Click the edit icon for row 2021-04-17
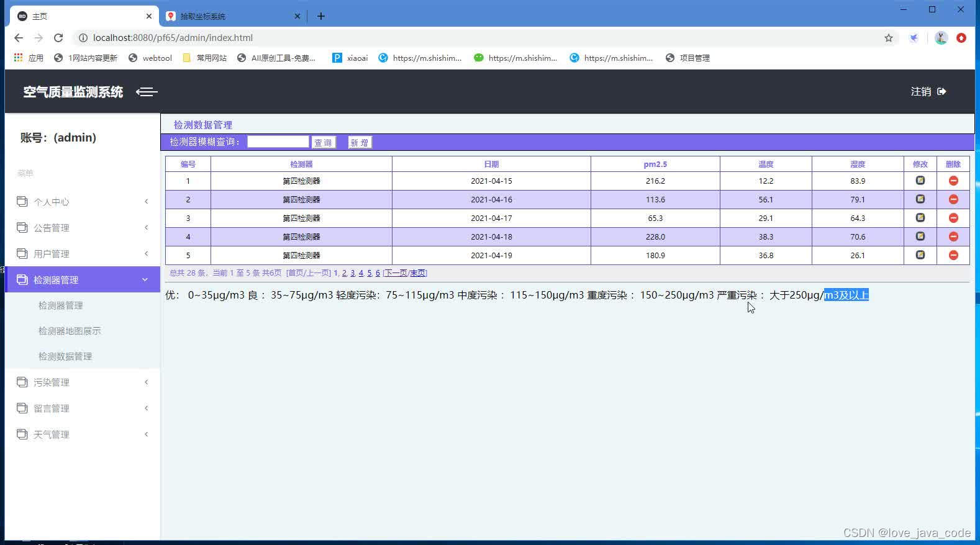The height and width of the screenshot is (545, 980). click(920, 218)
